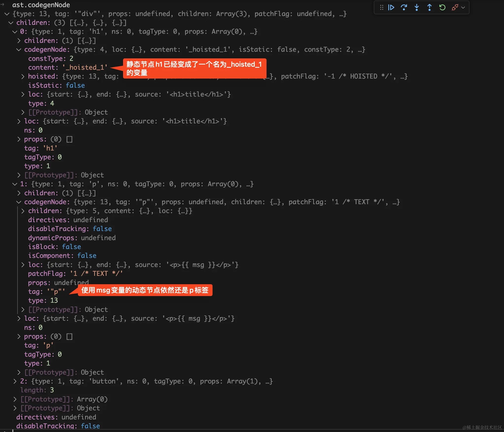Collapse the children: (3) array
Viewport: 504px width, 432px height.
click(11, 23)
